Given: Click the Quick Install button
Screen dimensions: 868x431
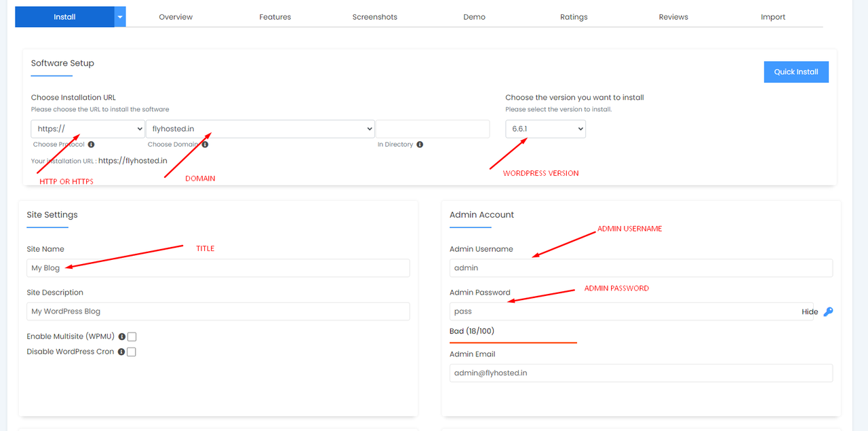Looking at the screenshot, I should (x=796, y=72).
